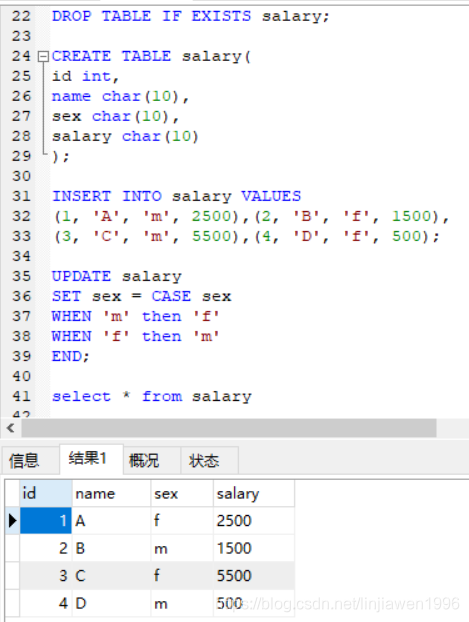This screenshot has height=622, width=469.
Task: Select the name cell 'B'
Action: tap(111, 548)
